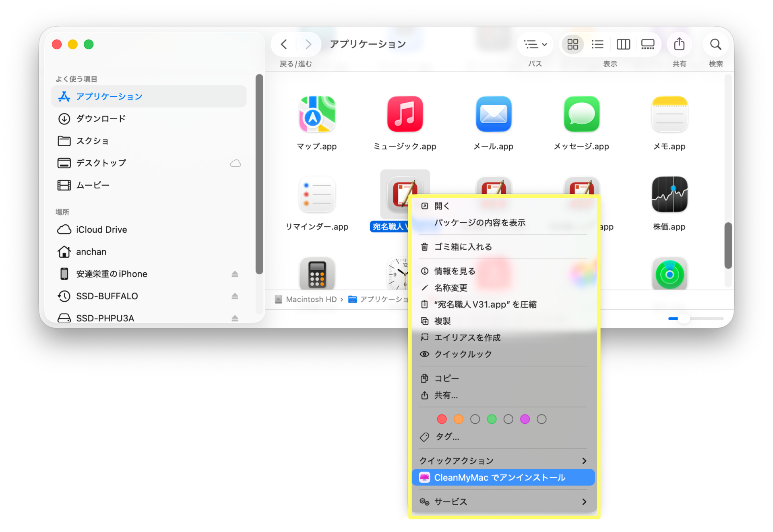Apply the purple tag color
This screenshot has width=773, height=532.
tap(525, 419)
